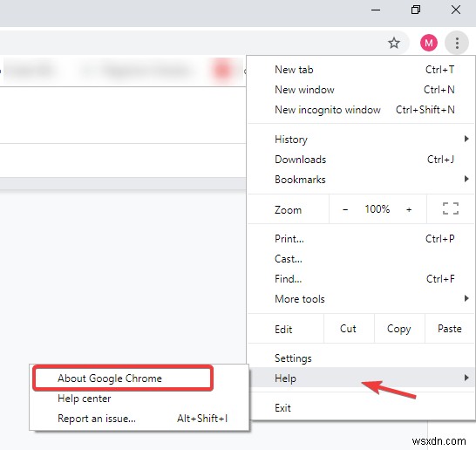Expand the More tools submenu
Viewport: 476px width, 450px height.
pos(361,299)
